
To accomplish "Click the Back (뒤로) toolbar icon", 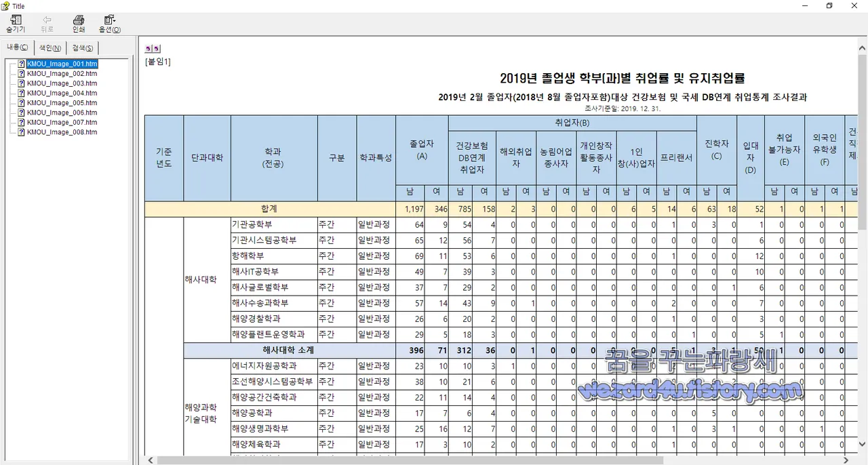I will [x=47, y=24].
